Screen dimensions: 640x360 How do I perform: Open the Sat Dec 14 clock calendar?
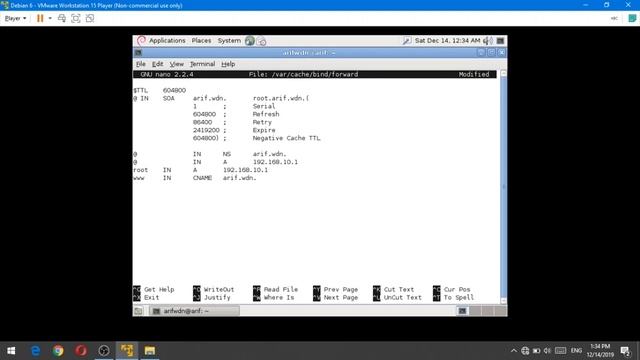tap(447, 40)
